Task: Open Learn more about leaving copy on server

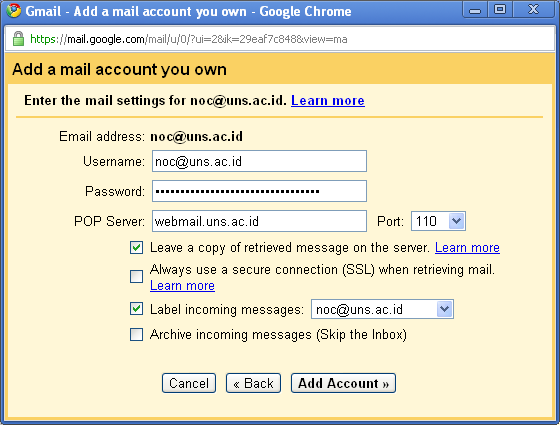Action: pyautogui.click(x=467, y=248)
